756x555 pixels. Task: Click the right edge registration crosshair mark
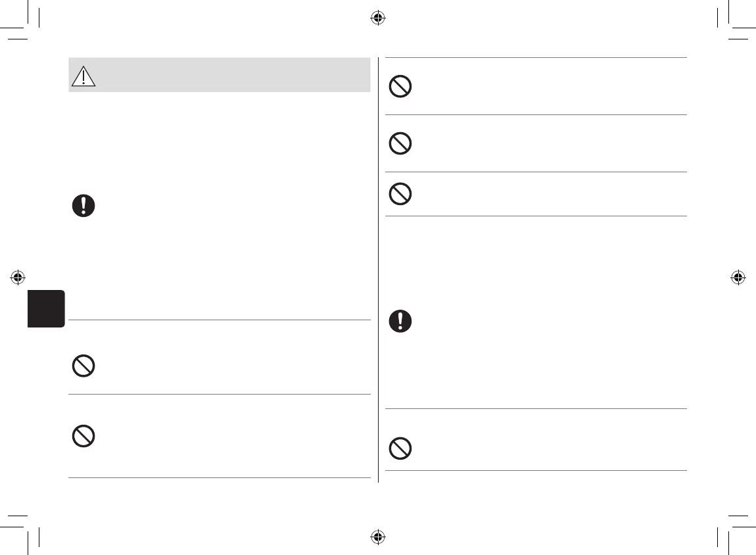pyautogui.click(x=738, y=277)
